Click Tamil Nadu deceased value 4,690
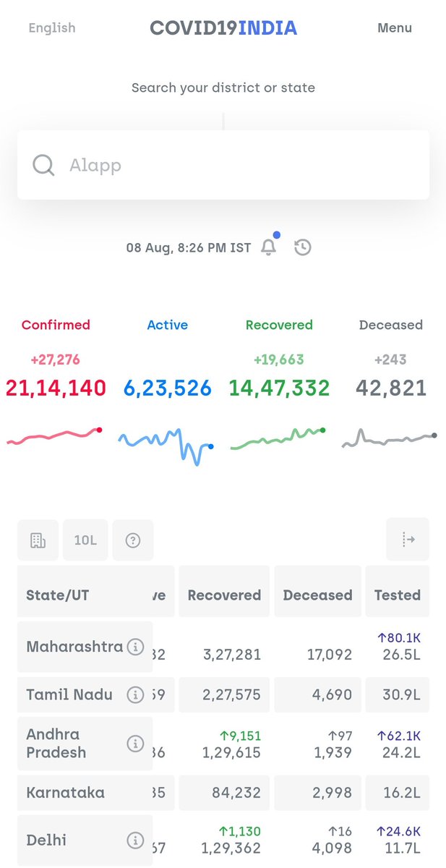Screen dimensions: 446x868 (333, 695)
